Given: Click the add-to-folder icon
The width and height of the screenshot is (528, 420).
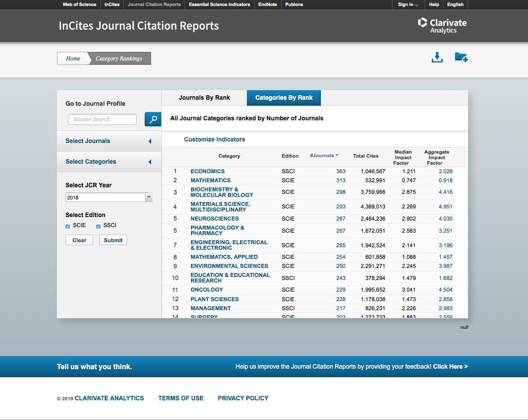Looking at the screenshot, I should click(x=461, y=57).
